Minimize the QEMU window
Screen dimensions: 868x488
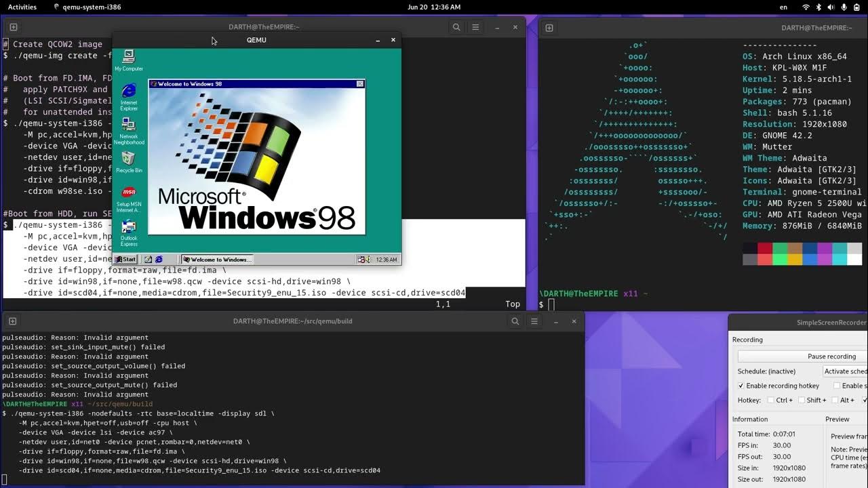pyautogui.click(x=378, y=40)
